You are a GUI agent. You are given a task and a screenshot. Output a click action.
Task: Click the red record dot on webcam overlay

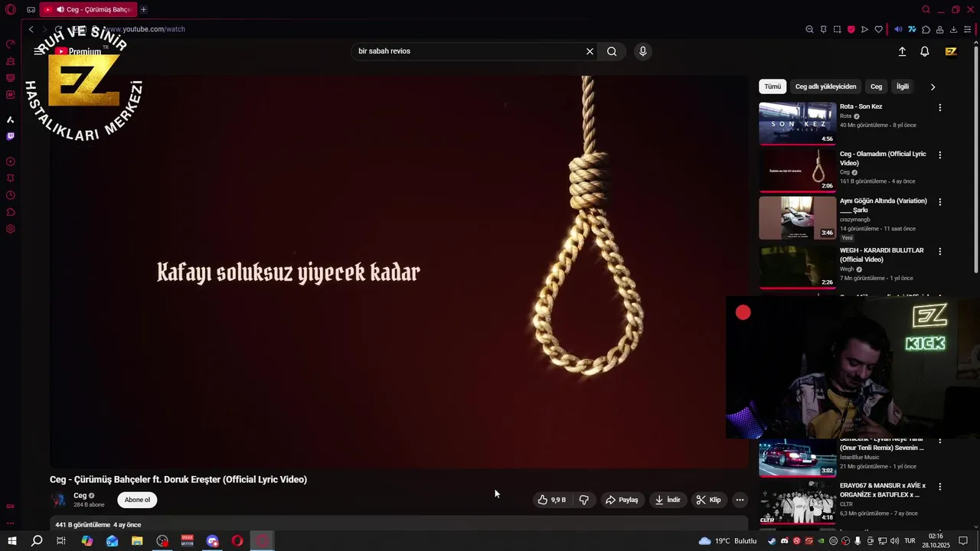743,312
